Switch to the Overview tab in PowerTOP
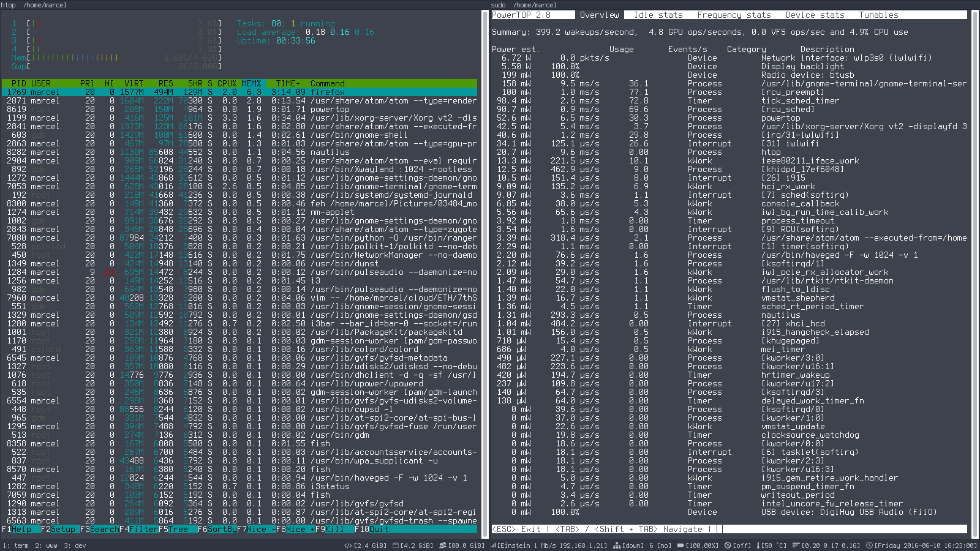 (x=600, y=15)
